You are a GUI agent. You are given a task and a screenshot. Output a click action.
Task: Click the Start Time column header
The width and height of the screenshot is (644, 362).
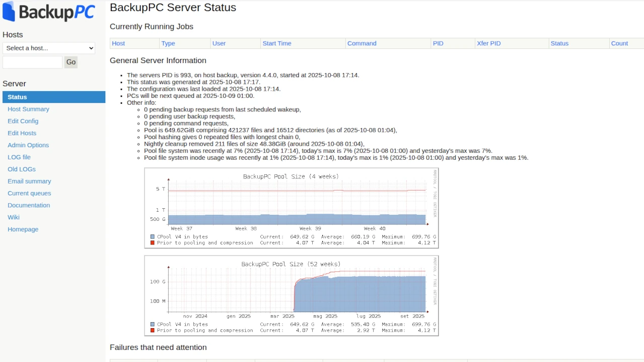[277, 43]
